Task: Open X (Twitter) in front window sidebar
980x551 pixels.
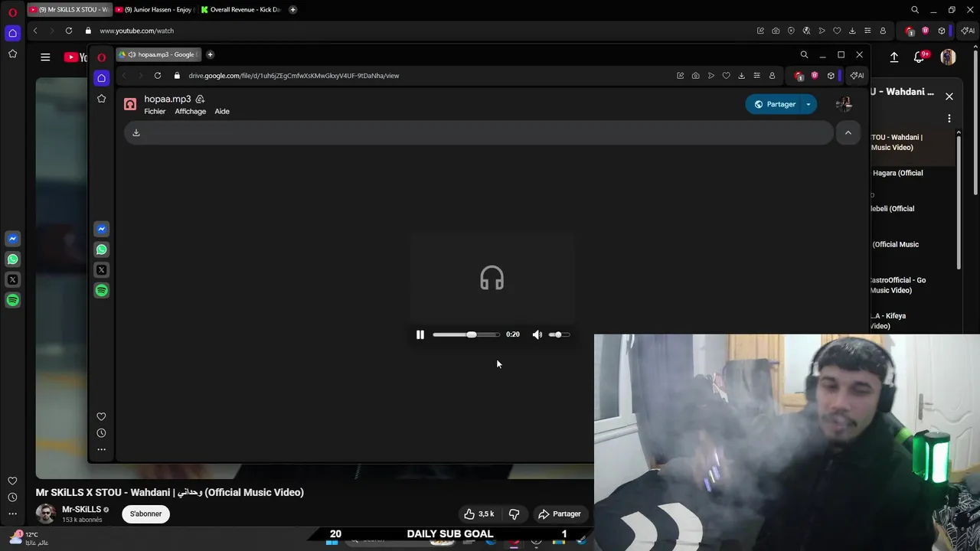Action: click(x=101, y=270)
